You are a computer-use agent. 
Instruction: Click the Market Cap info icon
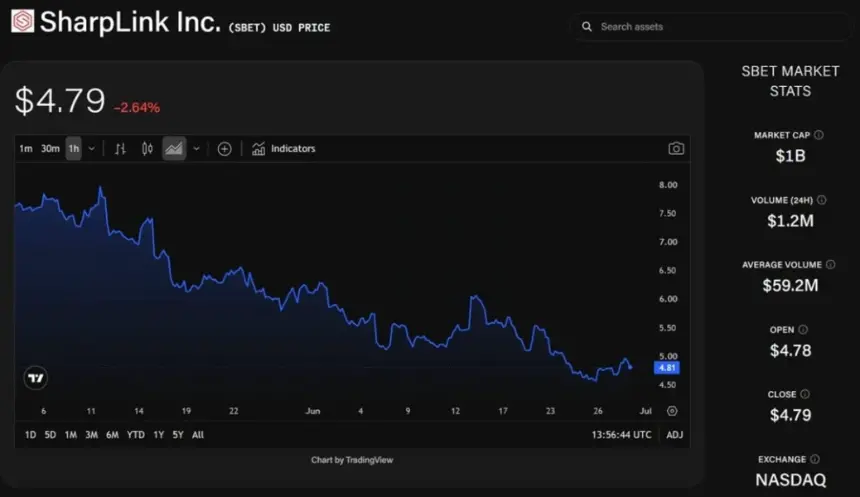[819, 135]
